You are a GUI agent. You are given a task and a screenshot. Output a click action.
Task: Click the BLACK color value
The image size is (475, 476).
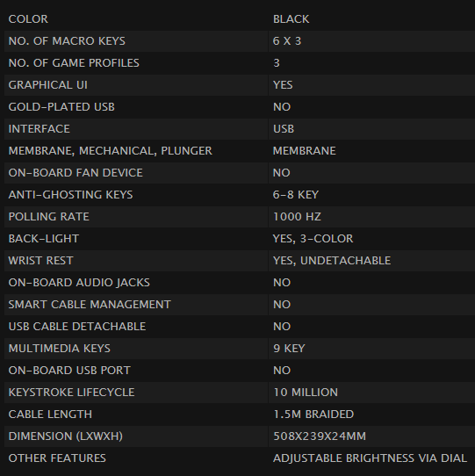tap(291, 19)
